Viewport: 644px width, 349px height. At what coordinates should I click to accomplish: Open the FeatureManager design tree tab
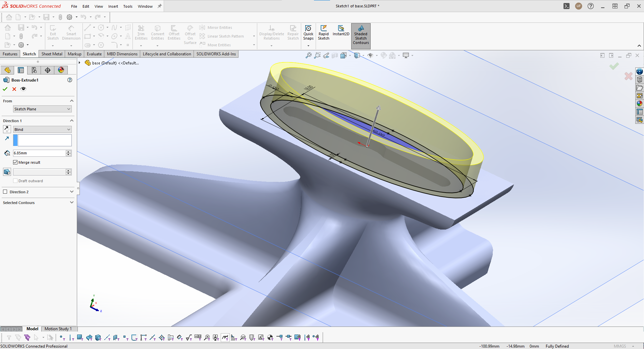pos(7,70)
